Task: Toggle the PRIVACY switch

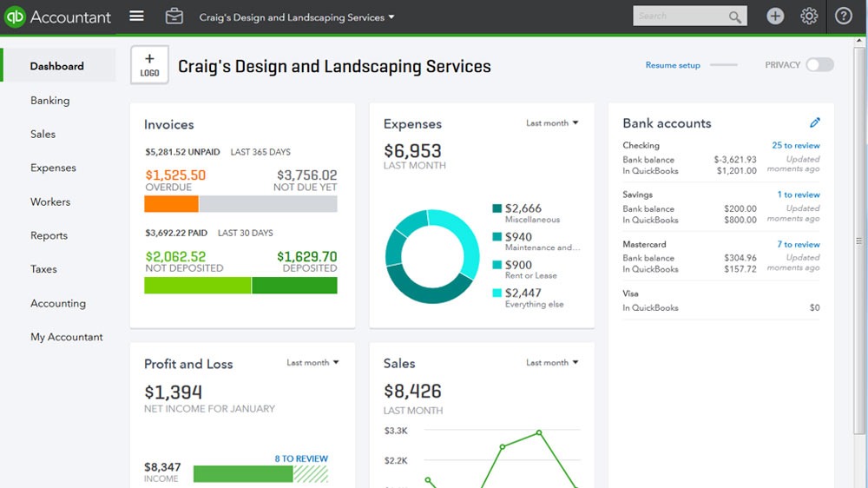Action: [x=820, y=65]
